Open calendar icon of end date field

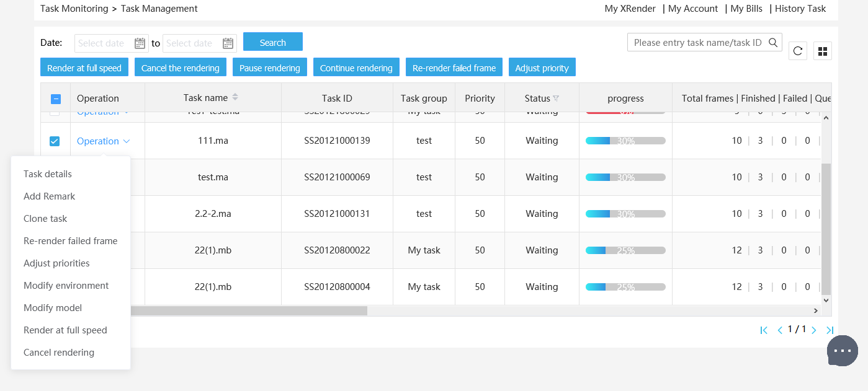click(x=228, y=43)
